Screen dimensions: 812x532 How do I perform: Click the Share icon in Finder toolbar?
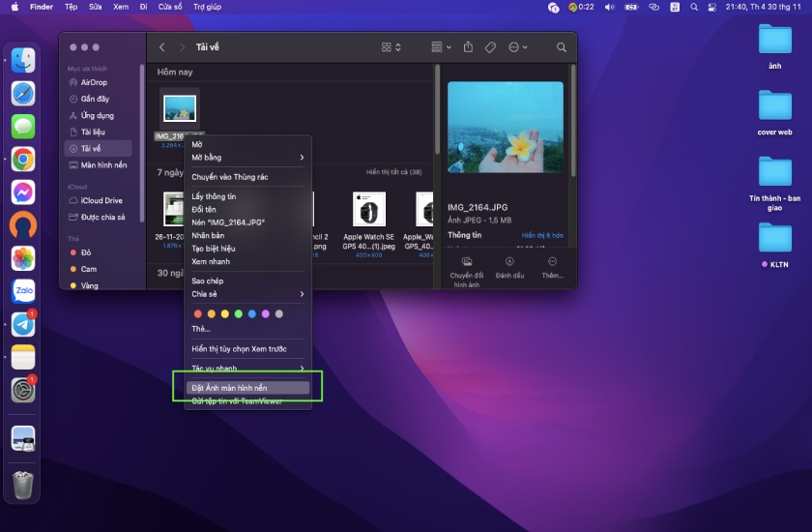[468, 47]
